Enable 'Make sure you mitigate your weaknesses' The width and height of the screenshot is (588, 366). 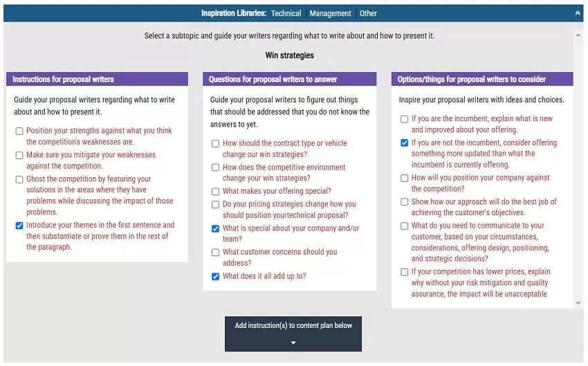coord(19,155)
